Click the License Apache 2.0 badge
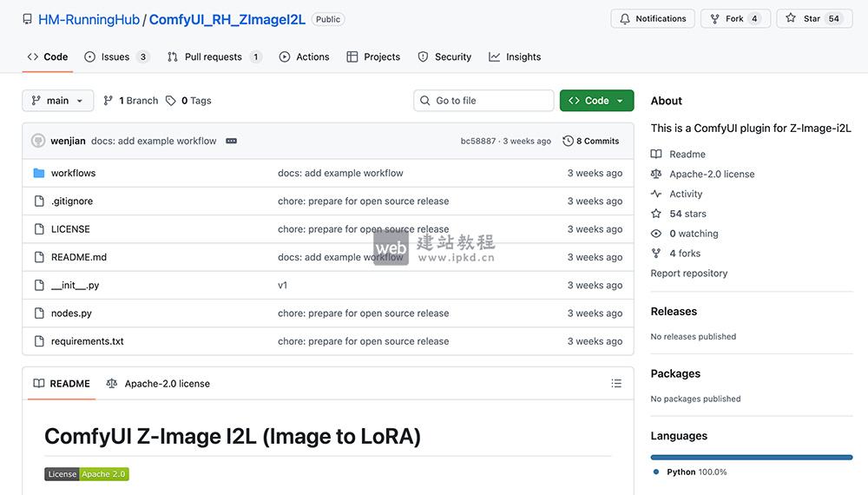This screenshot has height=495, width=868. [87, 474]
